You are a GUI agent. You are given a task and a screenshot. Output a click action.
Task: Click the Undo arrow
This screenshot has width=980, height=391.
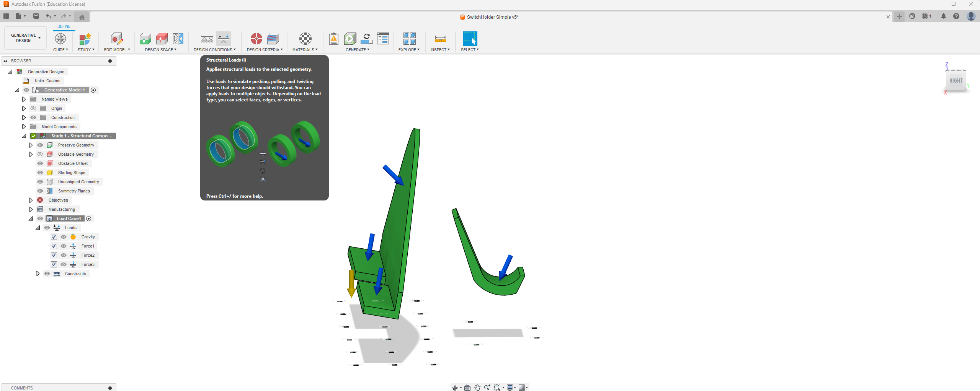[x=48, y=16]
